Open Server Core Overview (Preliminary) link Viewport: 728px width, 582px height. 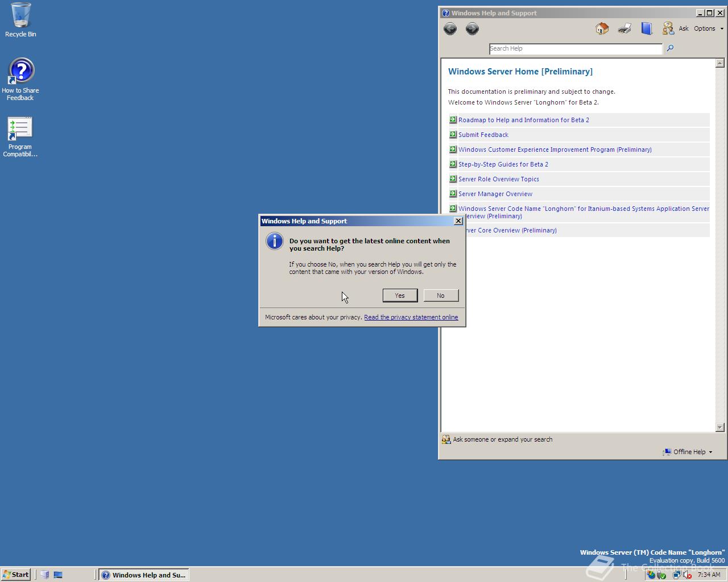point(511,230)
